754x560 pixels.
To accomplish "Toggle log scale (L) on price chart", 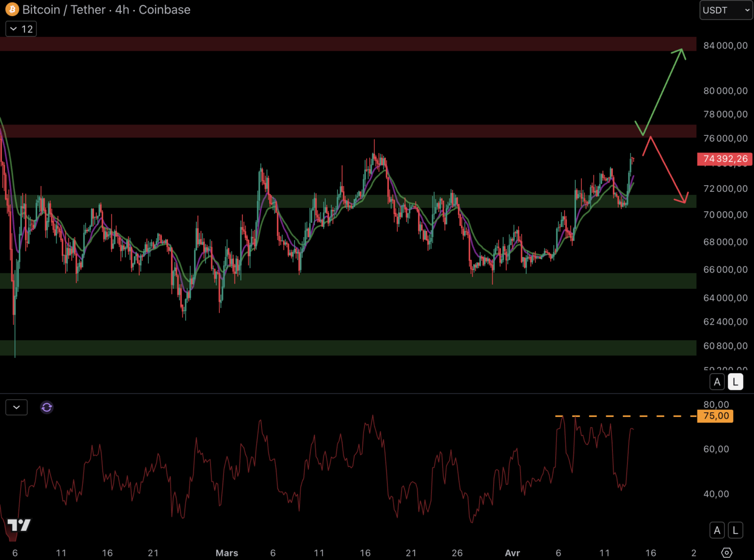I will point(735,382).
